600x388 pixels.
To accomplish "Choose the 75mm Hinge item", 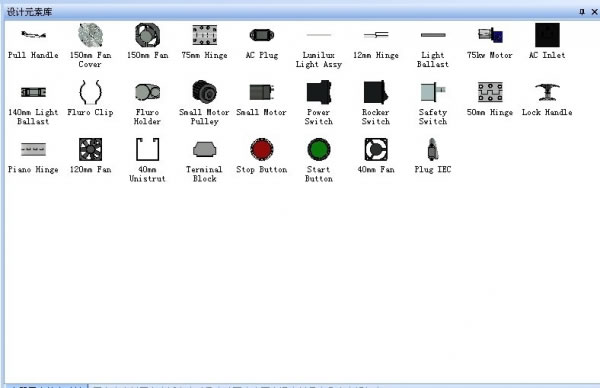I will 204,35.
